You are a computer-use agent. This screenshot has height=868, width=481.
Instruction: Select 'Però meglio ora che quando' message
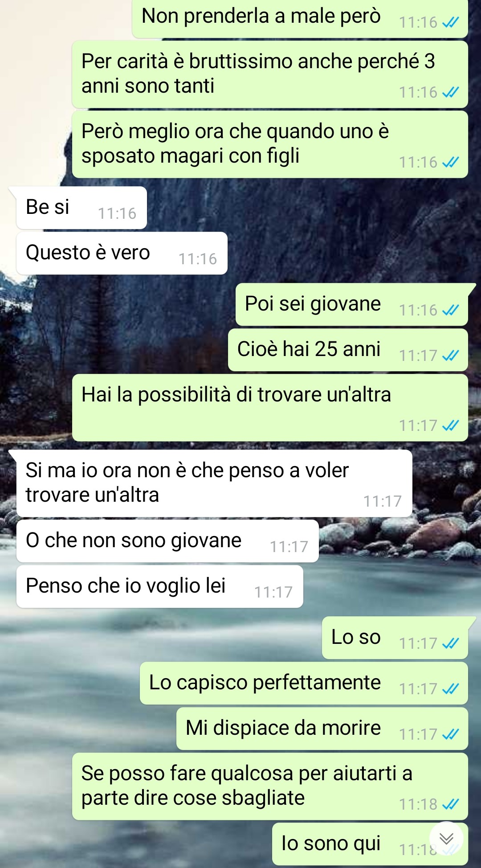tap(270, 144)
